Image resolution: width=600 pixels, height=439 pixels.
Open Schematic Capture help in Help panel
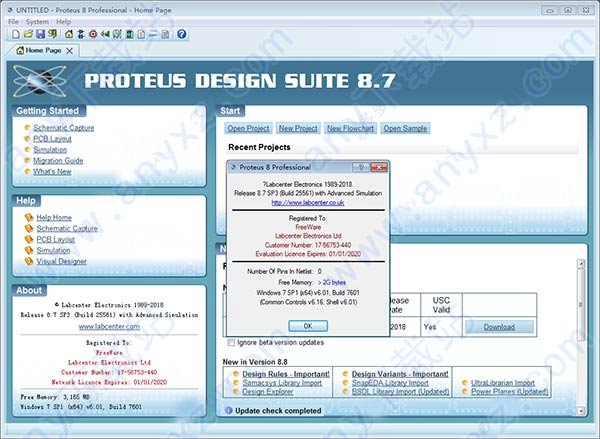[x=67, y=228]
